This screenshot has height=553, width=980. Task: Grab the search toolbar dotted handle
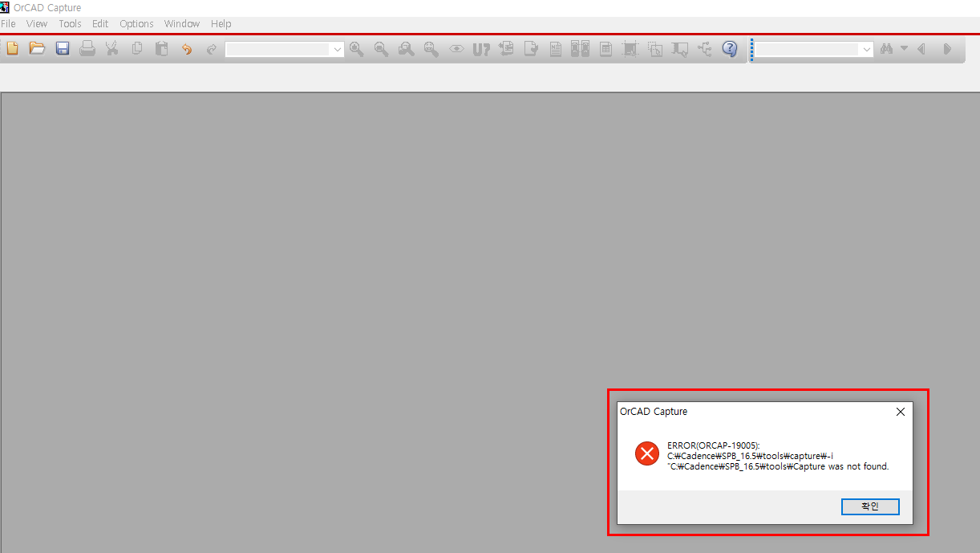click(752, 50)
